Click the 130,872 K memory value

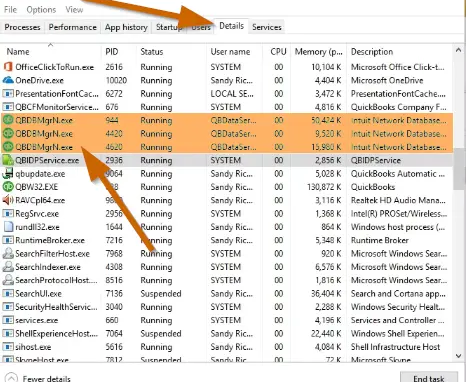tap(324, 187)
